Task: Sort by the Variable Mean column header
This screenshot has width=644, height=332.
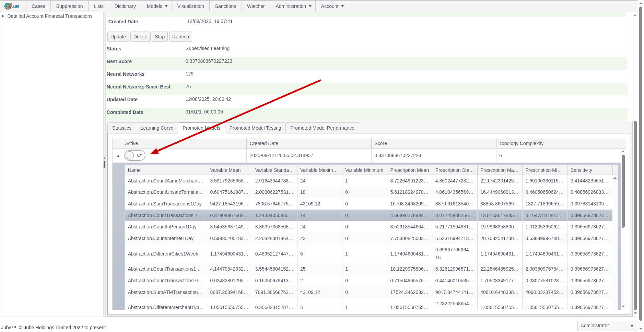Action: coord(229,170)
